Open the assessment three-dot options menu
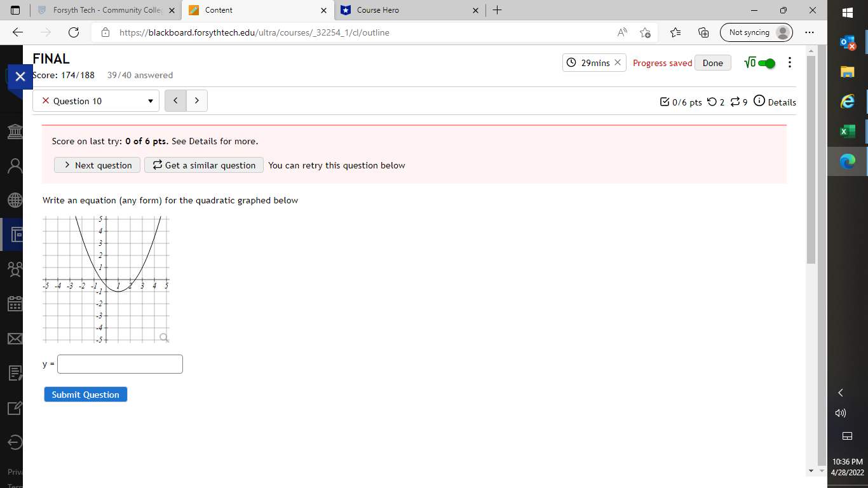The width and height of the screenshot is (868, 488). pyautogui.click(x=790, y=62)
